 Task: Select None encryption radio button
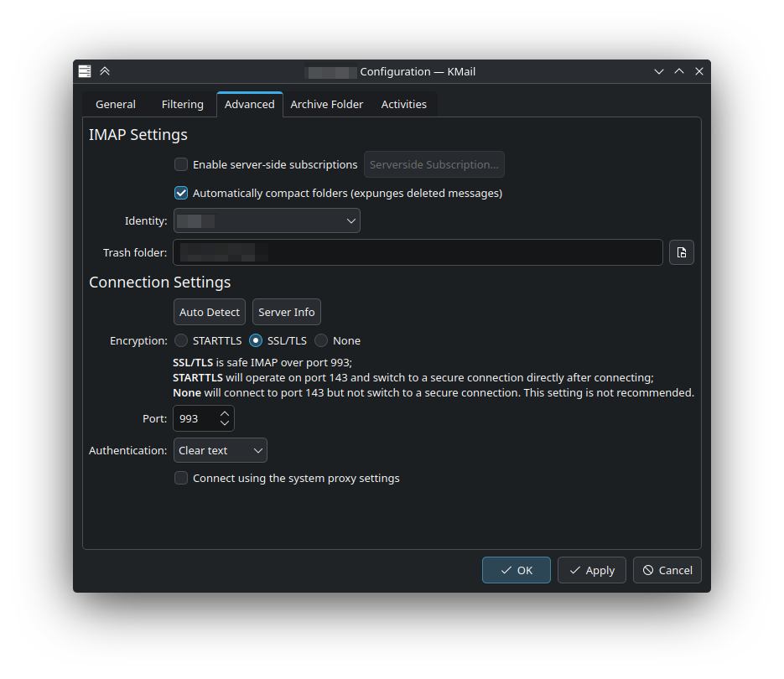pyautogui.click(x=321, y=340)
